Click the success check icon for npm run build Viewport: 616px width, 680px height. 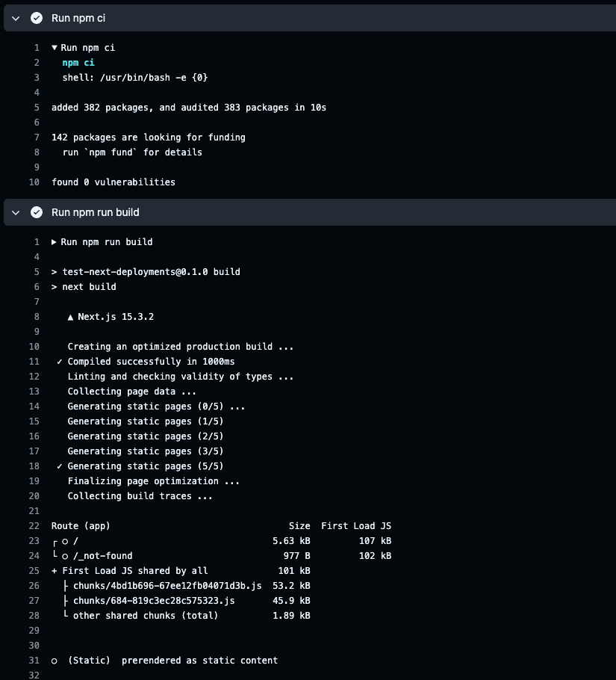[37, 212]
